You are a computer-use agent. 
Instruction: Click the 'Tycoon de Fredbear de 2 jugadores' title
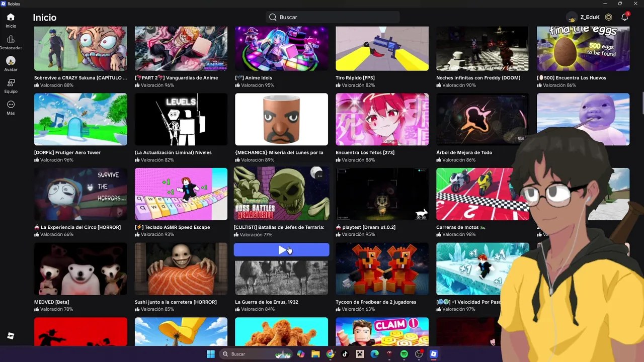(x=376, y=302)
